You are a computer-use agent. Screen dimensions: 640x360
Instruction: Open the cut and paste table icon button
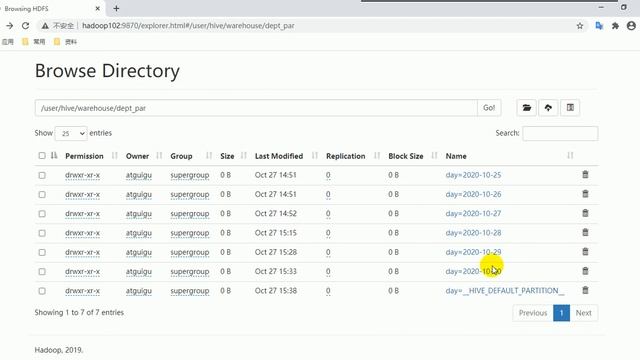tap(570, 108)
